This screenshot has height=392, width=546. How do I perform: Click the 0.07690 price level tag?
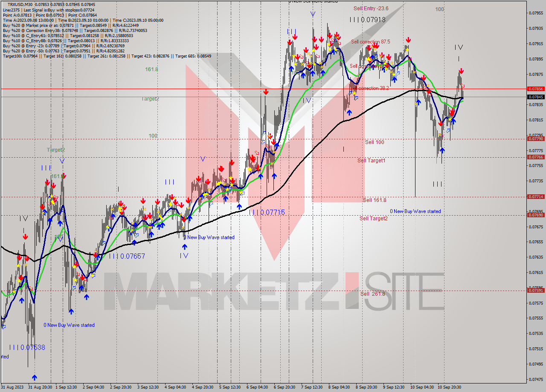tap(536, 215)
